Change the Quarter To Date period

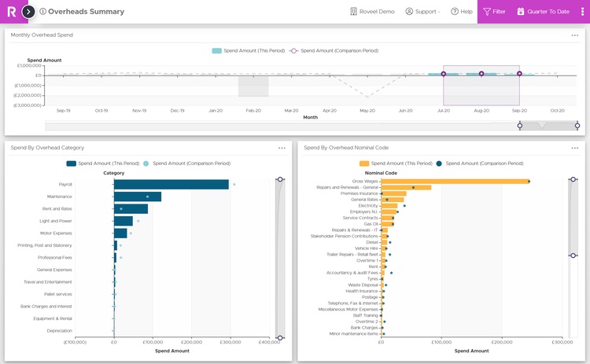(543, 12)
